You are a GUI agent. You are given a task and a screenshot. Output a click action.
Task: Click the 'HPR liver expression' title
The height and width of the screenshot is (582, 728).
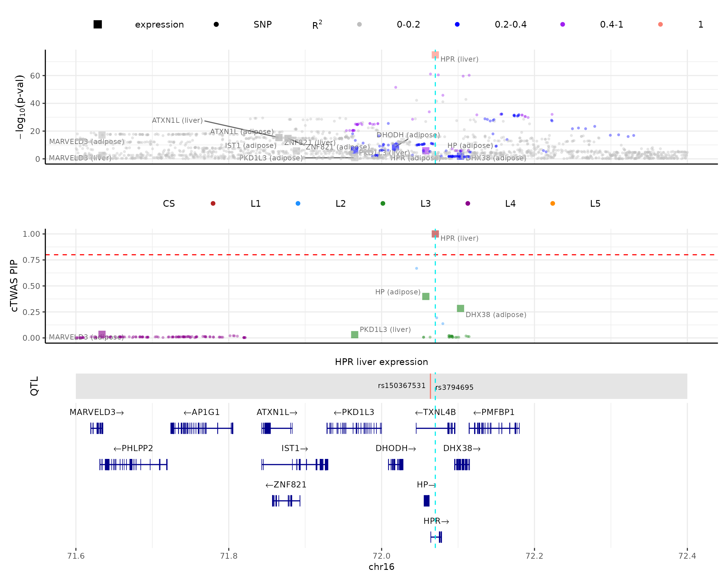point(382,362)
